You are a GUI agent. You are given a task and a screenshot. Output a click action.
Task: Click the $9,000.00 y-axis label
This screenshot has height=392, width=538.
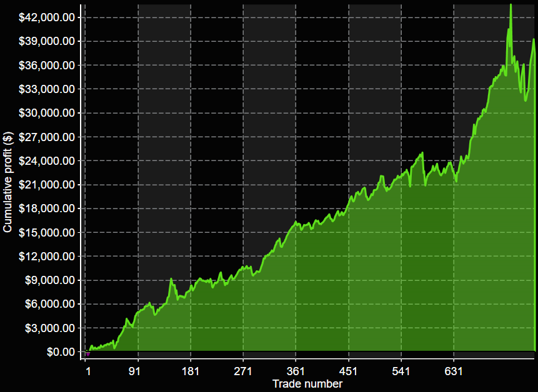pos(50,280)
